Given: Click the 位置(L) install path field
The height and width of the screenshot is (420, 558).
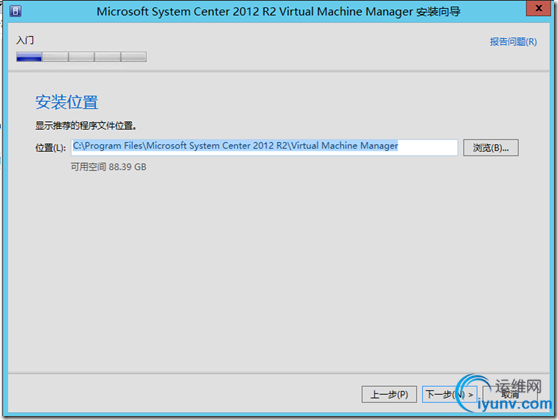Looking at the screenshot, I should pos(264,147).
